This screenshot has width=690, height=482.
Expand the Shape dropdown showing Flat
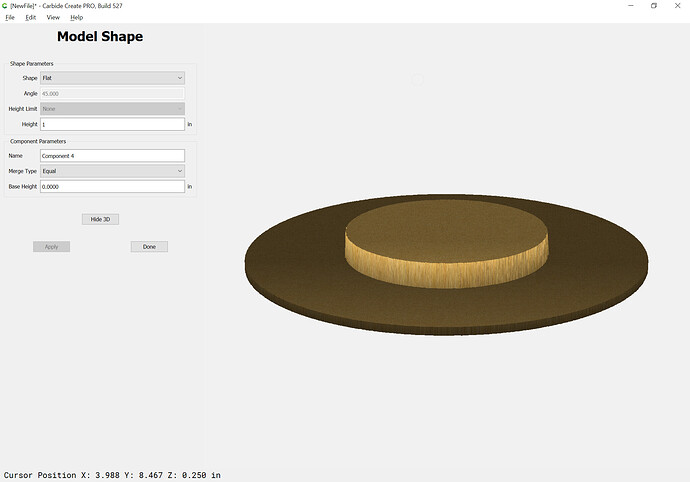(112, 78)
